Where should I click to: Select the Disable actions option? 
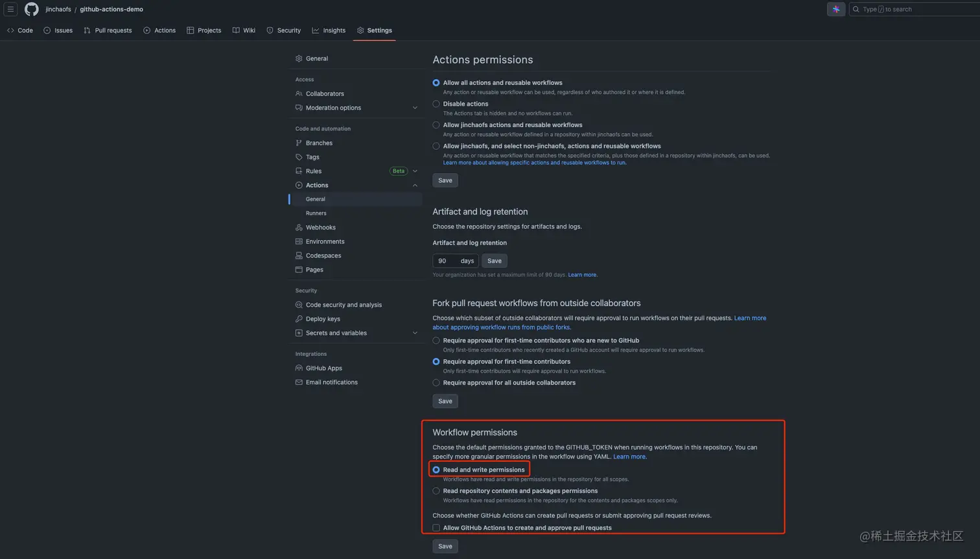tap(436, 104)
